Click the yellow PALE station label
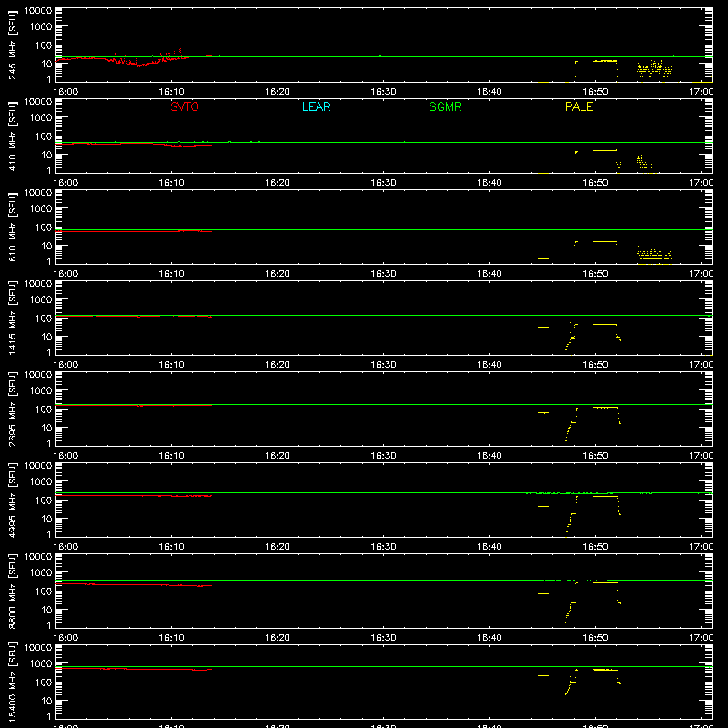The height and width of the screenshot is (728, 728). 579,106
